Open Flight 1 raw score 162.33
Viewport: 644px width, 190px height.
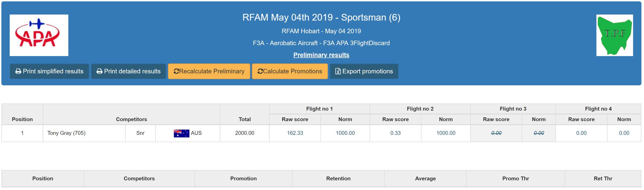point(295,133)
